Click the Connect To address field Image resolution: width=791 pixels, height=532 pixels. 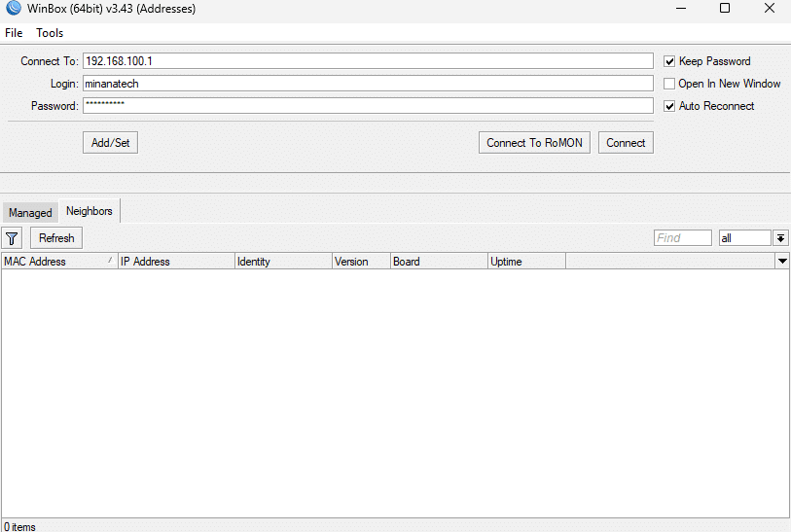point(367,61)
